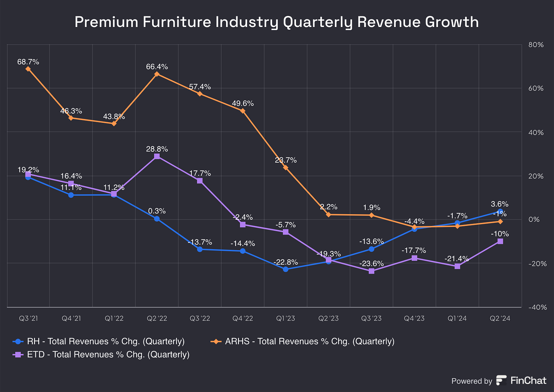
Task: Click the Q2 '22 axis label
Action: point(157,319)
